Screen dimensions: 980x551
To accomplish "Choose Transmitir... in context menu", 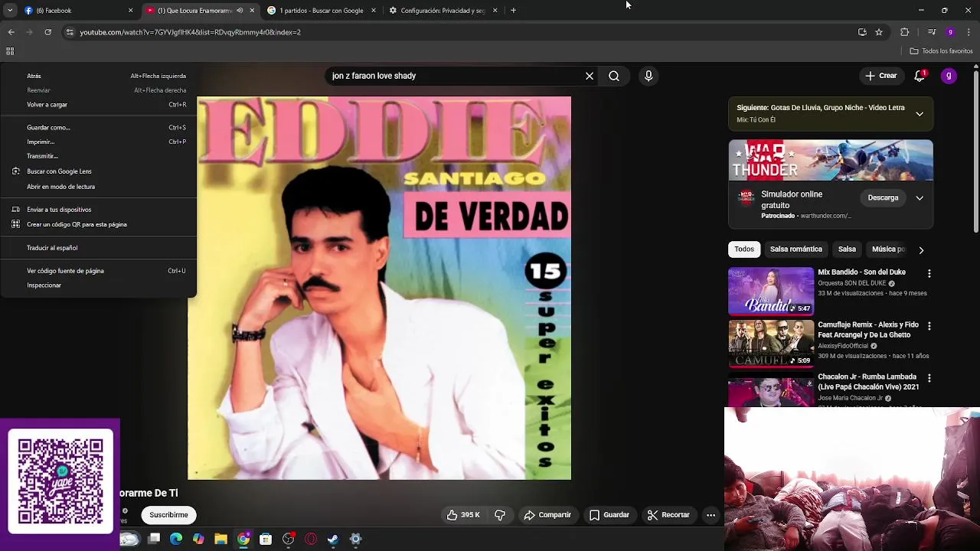I will (x=98, y=156).
